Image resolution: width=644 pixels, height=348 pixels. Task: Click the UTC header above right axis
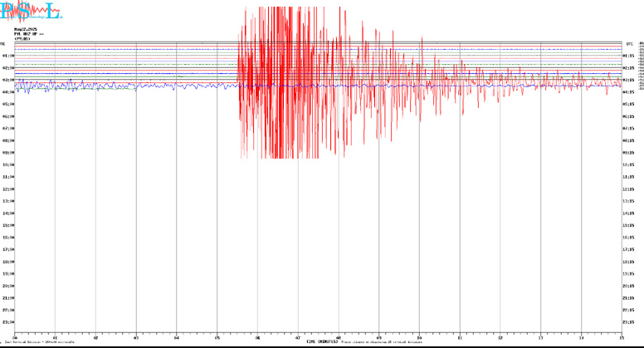click(629, 43)
